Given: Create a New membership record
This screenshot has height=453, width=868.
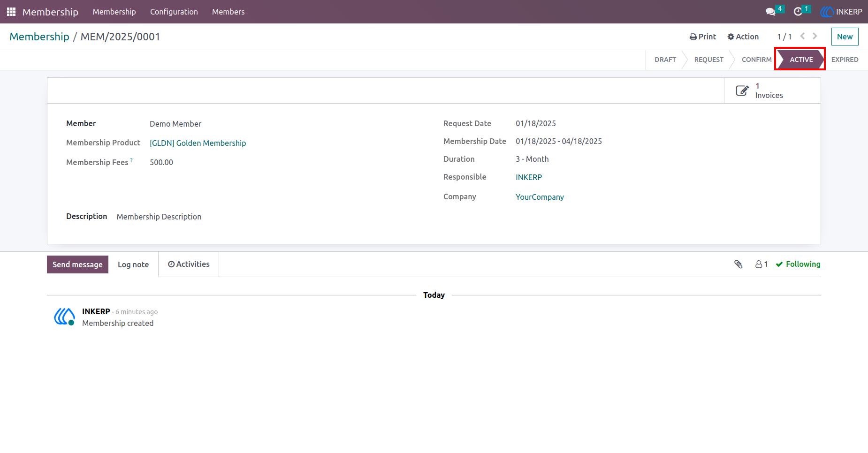Looking at the screenshot, I should pyautogui.click(x=845, y=37).
